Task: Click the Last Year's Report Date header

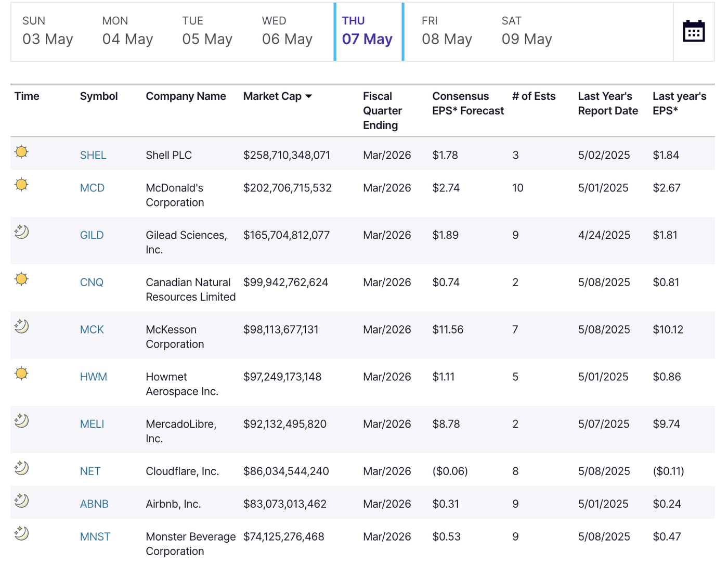Action: (608, 104)
